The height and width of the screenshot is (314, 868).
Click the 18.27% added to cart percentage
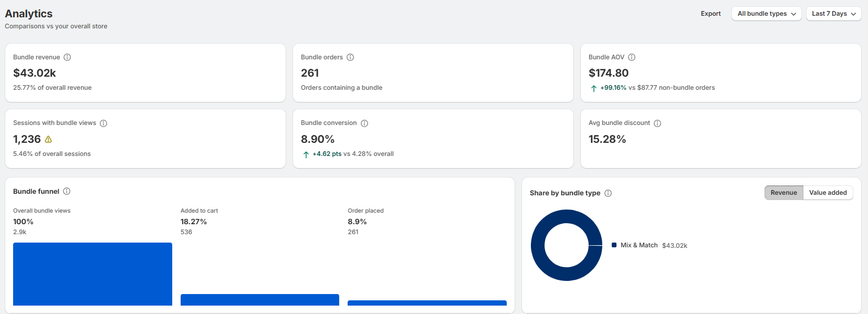(194, 222)
